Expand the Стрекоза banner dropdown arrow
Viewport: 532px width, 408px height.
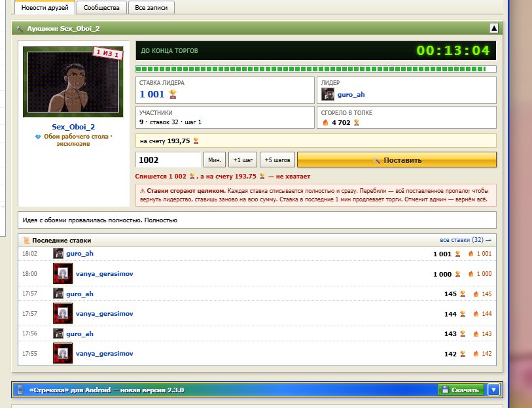[x=493, y=390]
